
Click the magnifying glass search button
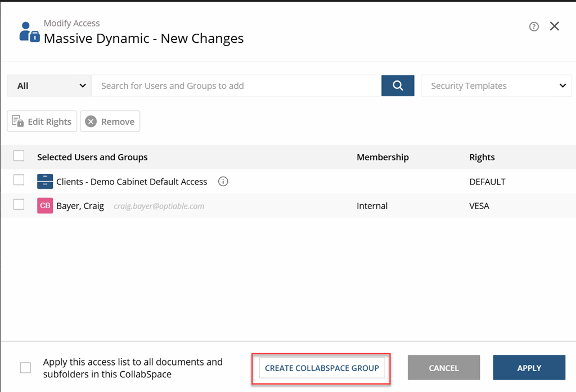(398, 85)
